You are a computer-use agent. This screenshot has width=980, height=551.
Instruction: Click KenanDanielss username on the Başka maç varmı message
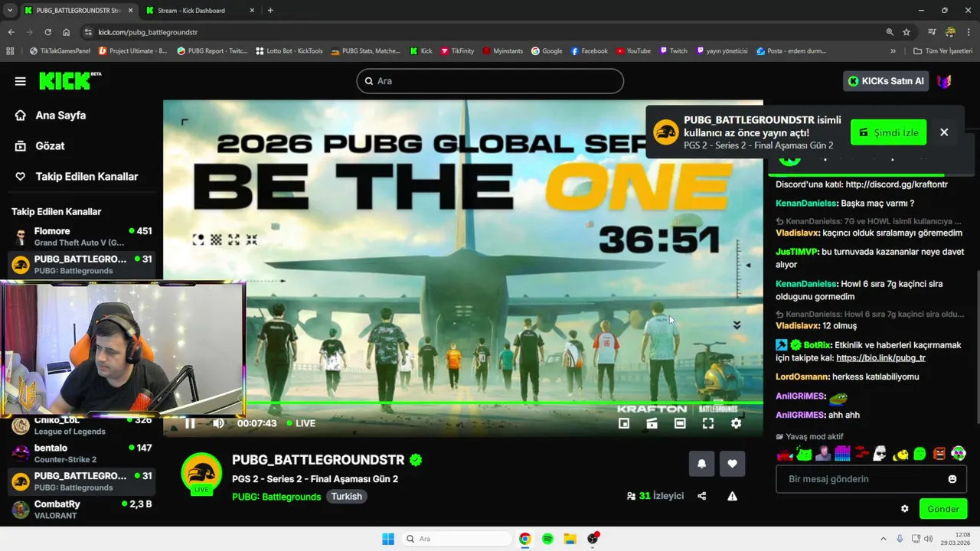806,204
